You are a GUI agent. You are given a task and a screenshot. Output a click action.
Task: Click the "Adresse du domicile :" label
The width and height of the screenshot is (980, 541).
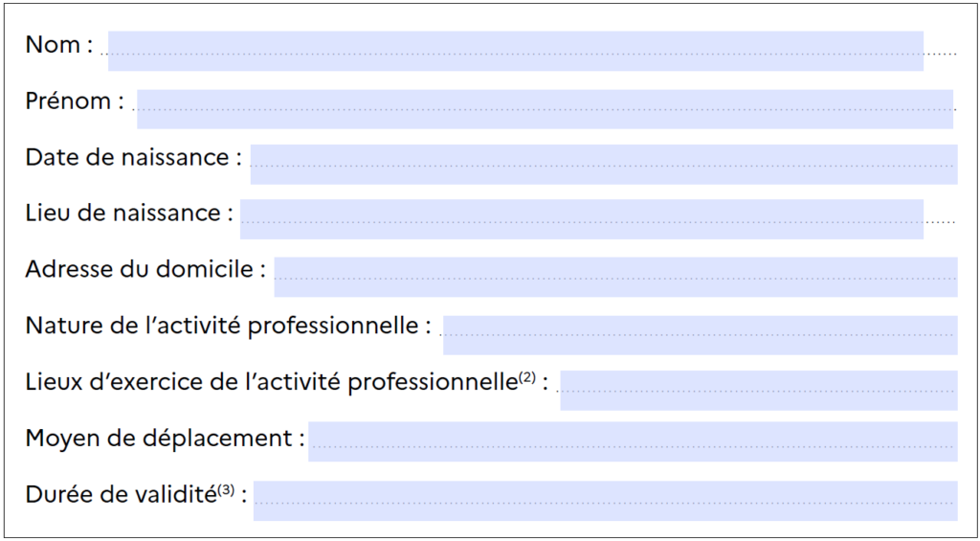click(145, 270)
